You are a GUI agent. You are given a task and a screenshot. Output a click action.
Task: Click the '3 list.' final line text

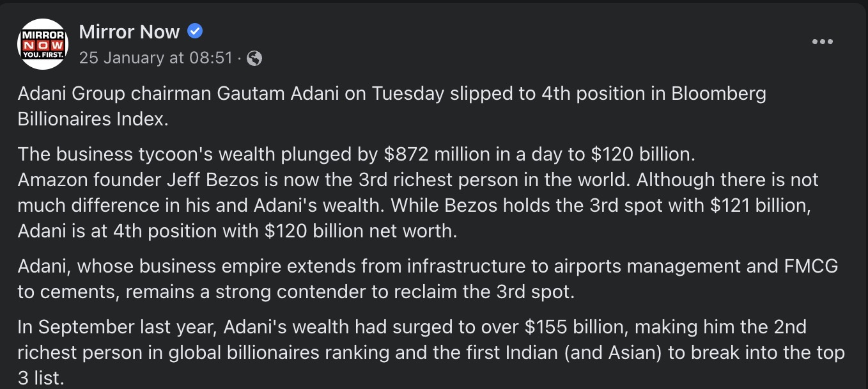tap(41, 378)
